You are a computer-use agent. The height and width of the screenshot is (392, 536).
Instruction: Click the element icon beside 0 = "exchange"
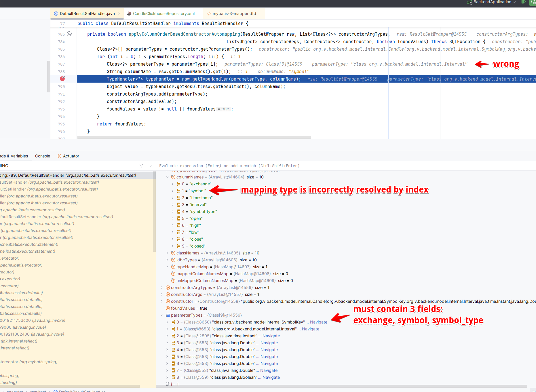(179, 184)
